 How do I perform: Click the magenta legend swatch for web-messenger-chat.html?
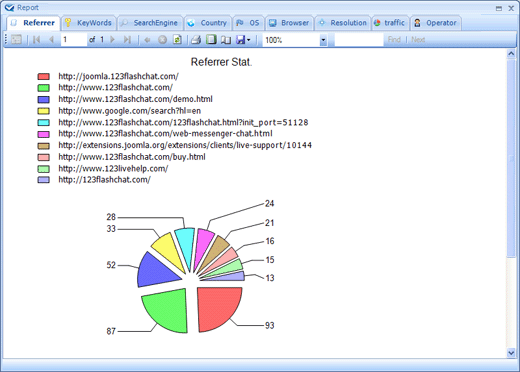(44, 134)
